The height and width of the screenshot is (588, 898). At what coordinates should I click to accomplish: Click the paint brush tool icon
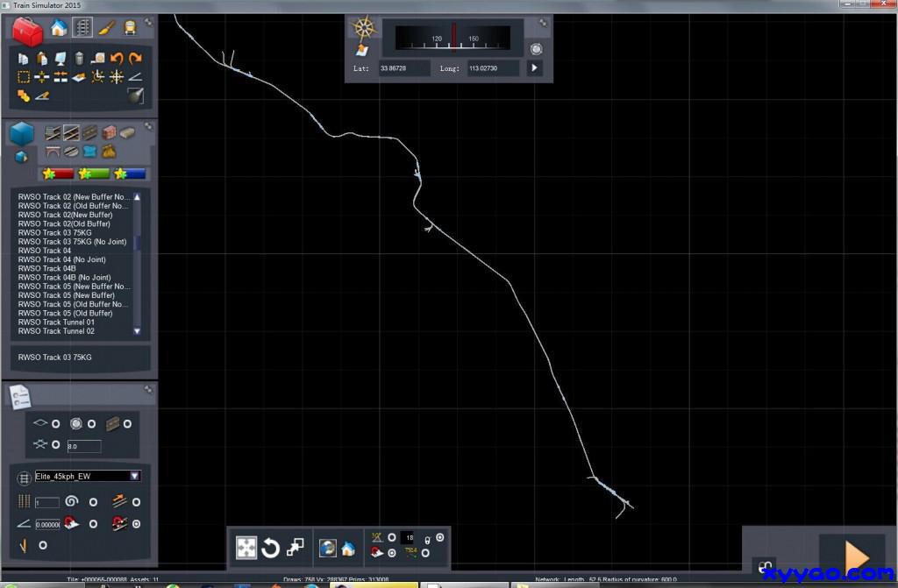coord(106,28)
